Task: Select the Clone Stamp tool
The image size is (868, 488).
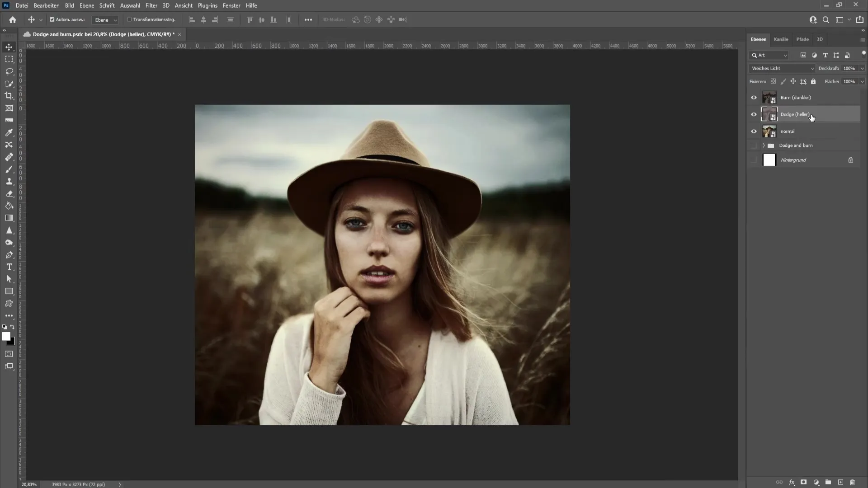Action: (9, 181)
